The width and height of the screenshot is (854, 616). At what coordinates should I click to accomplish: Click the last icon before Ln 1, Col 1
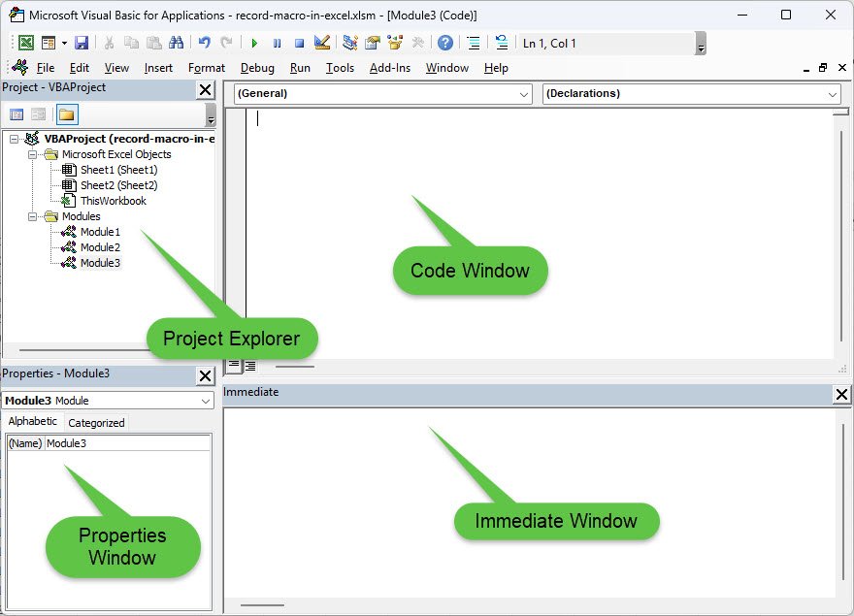[502, 43]
